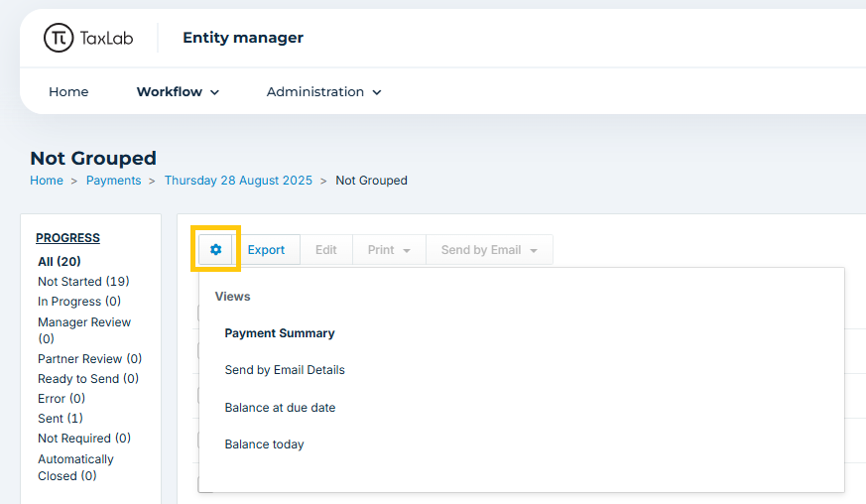The image size is (866, 504).
Task: Filter by Not Started (19)
Action: tap(83, 282)
